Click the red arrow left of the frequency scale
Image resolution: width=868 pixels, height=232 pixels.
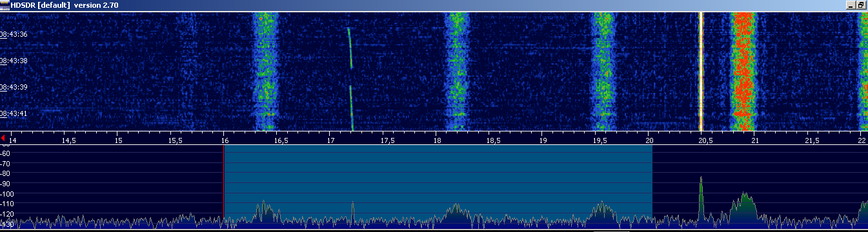(x=3, y=138)
